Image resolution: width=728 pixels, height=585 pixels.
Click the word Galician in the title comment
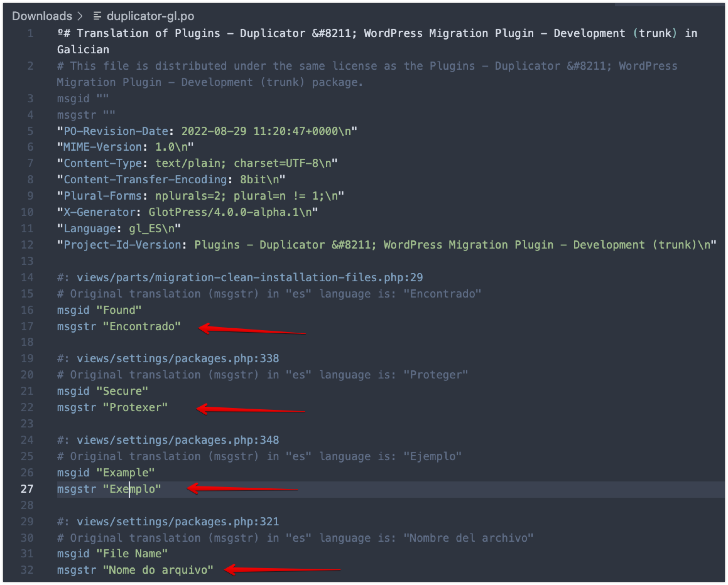pyautogui.click(x=83, y=50)
